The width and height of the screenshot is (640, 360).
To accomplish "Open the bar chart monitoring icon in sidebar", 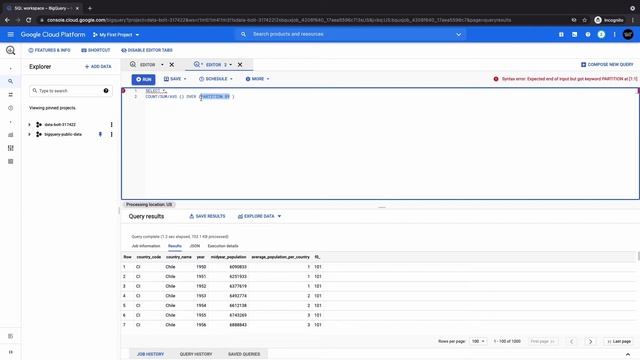I will coord(11,135).
